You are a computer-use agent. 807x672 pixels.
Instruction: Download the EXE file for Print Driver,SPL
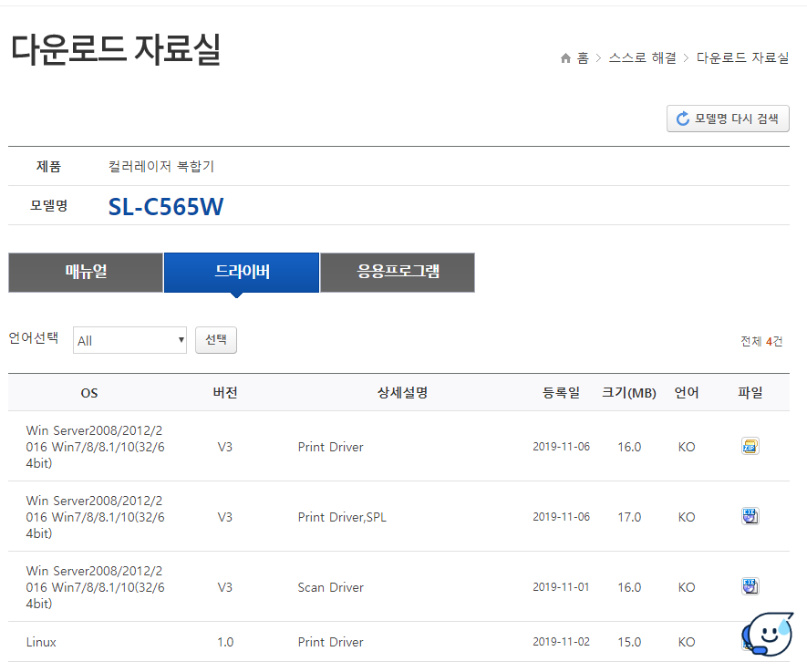point(750,516)
